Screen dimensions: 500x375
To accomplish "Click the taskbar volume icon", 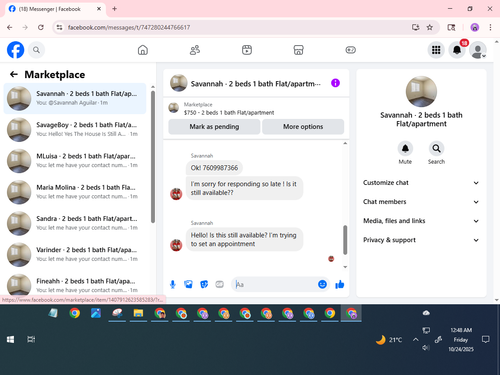I will [x=425, y=348].
